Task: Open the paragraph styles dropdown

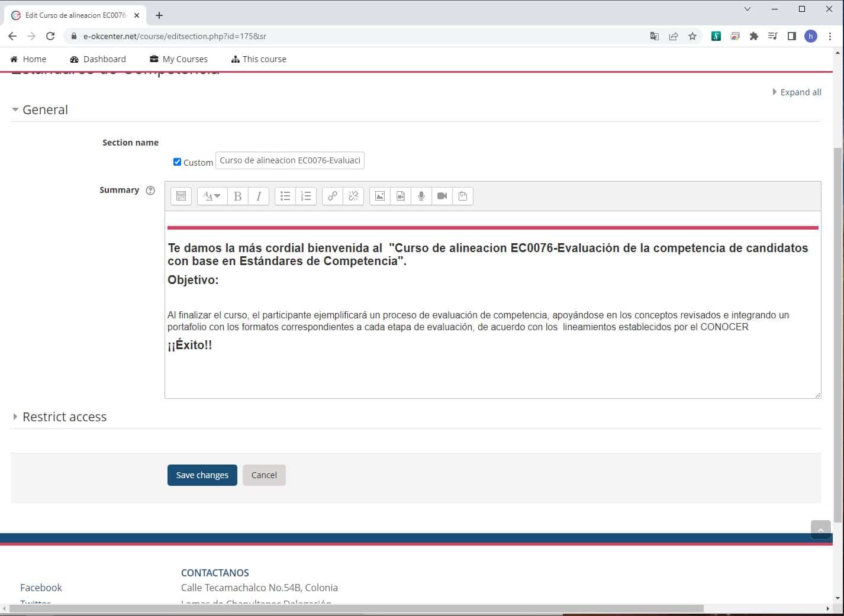Action: click(211, 196)
